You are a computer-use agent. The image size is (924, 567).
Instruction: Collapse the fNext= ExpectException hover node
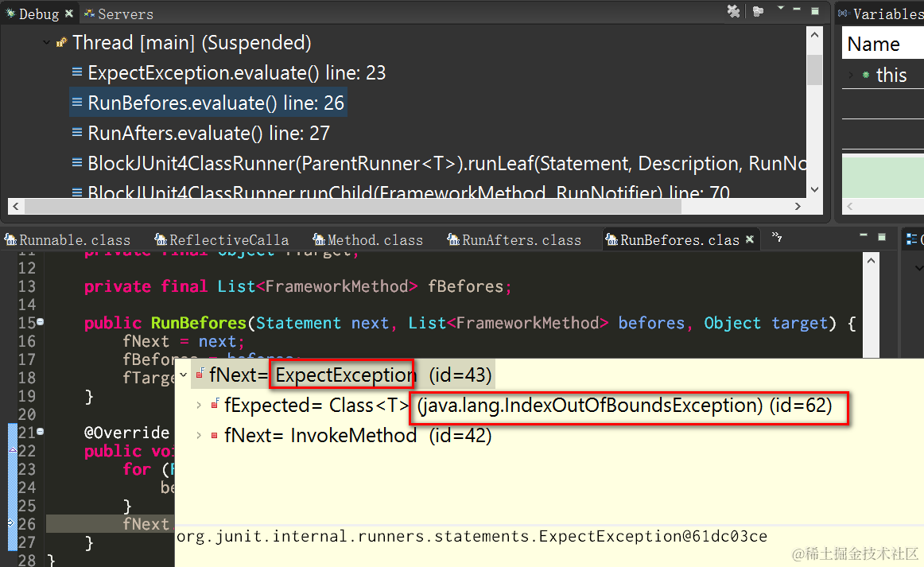[x=184, y=375]
